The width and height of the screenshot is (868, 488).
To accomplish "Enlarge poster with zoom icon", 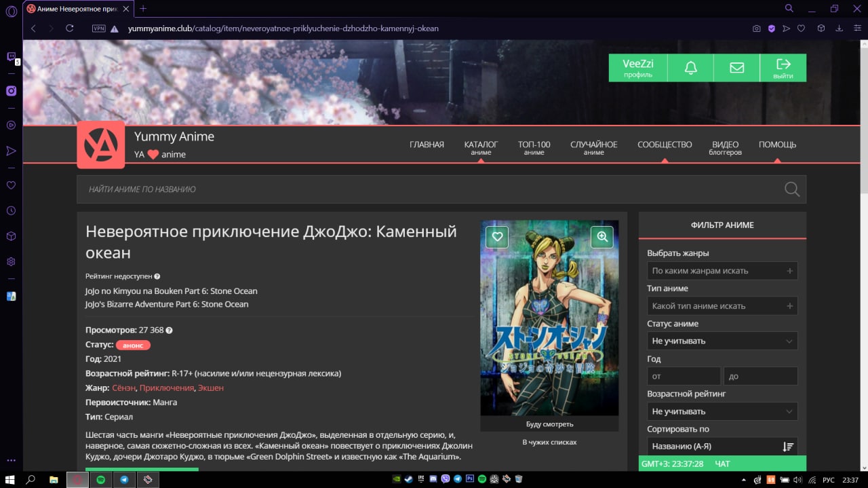I will point(601,236).
